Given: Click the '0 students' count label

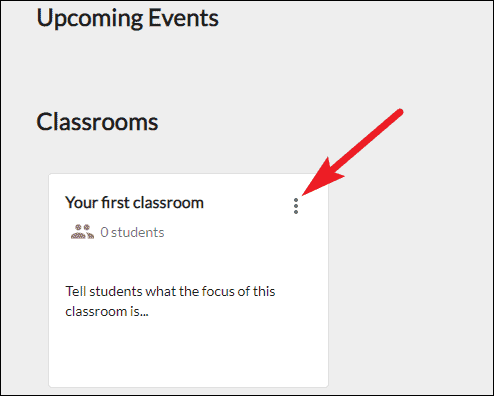Looking at the screenshot, I should pyautogui.click(x=132, y=232).
